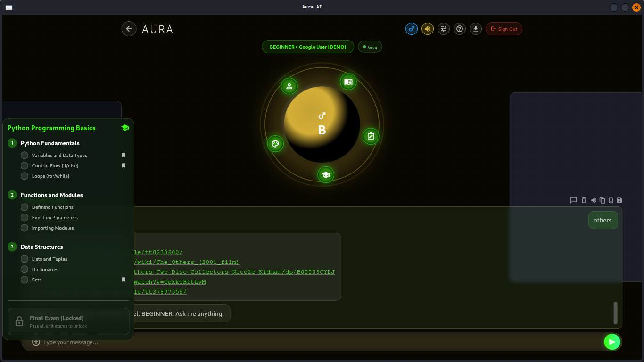Click the 'others' user message bubble
The image size is (644, 362).
tap(603, 220)
